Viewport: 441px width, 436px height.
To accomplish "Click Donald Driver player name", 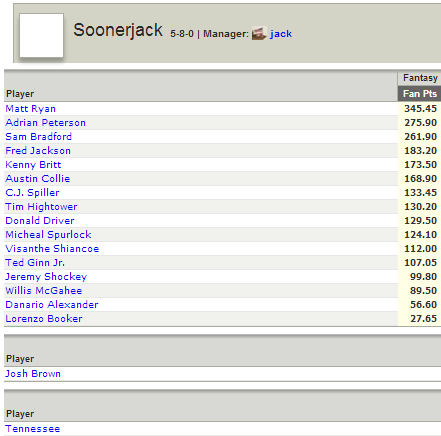I will (x=40, y=221).
